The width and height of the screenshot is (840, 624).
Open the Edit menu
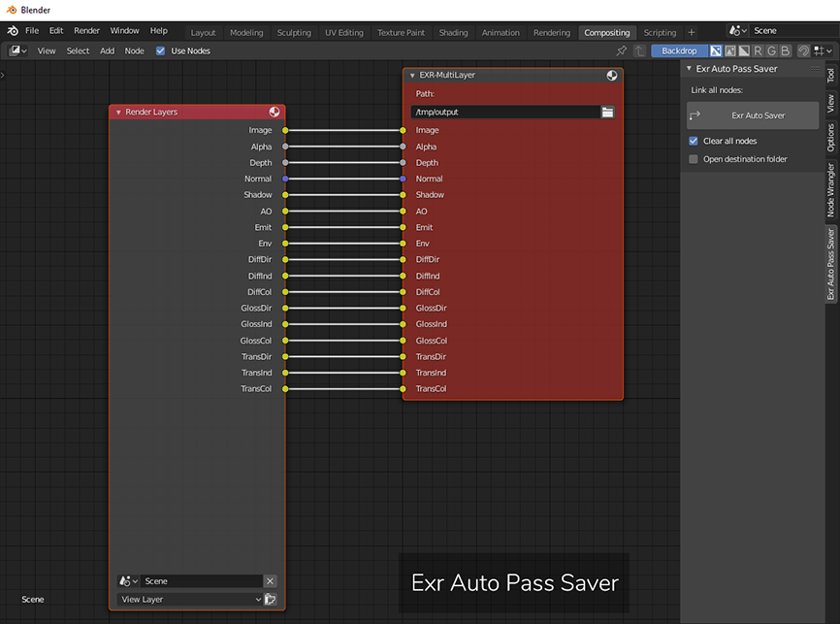click(x=56, y=30)
